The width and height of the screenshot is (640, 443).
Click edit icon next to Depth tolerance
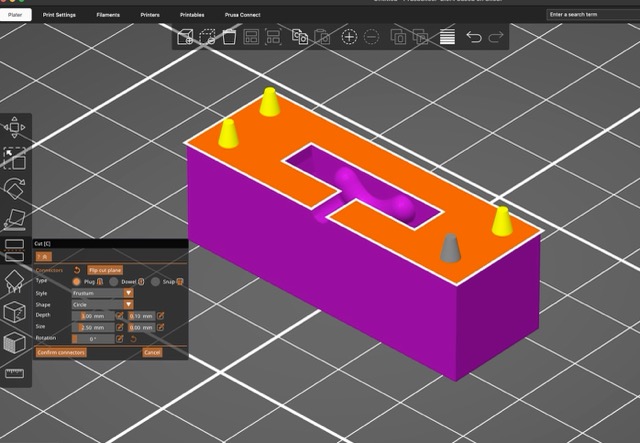(x=161, y=316)
